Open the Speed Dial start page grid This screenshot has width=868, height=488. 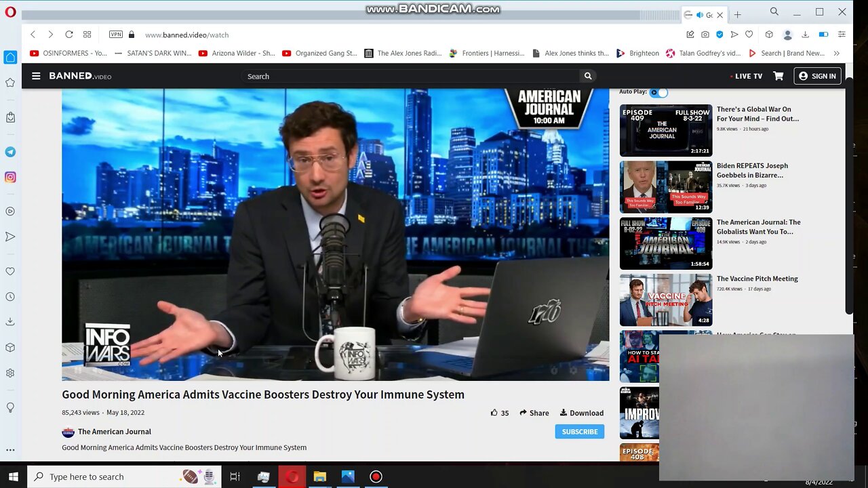87,35
